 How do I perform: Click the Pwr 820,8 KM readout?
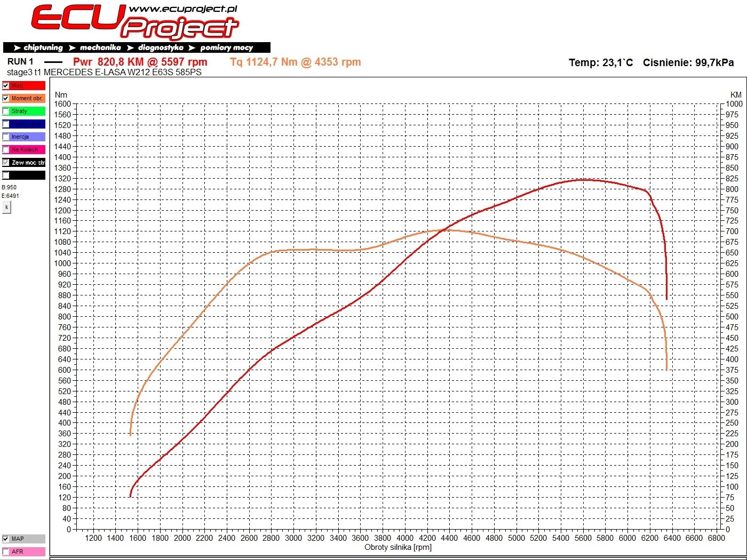point(140,62)
